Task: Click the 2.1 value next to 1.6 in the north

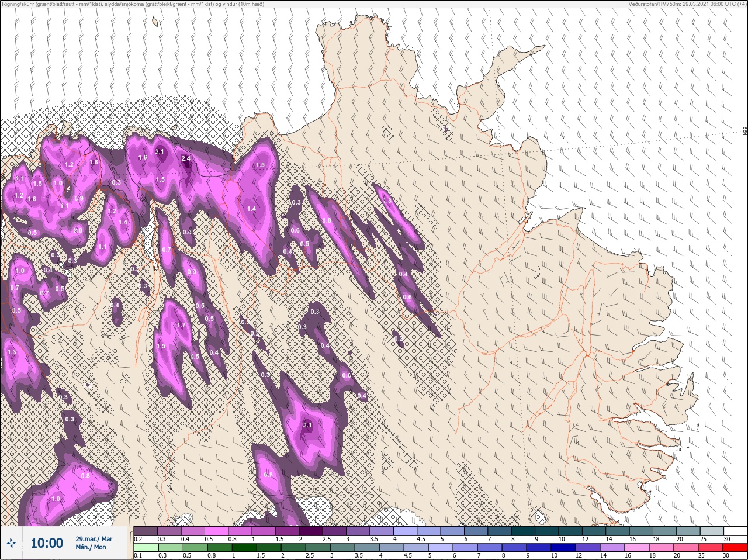Action: tap(161, 151)
